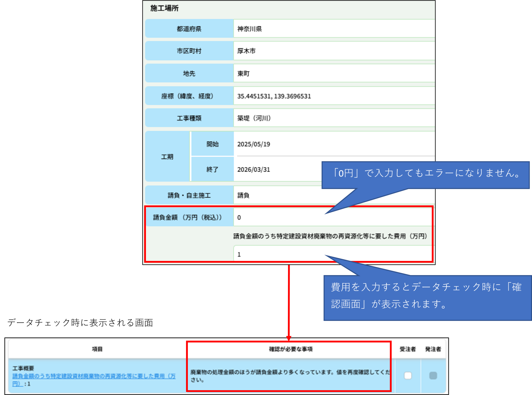Viewport: 532px width, 395px height.
Task: Open the 請負・自主施工 field showing 請負
Action: pyautogui.click(x=275, y=195)
